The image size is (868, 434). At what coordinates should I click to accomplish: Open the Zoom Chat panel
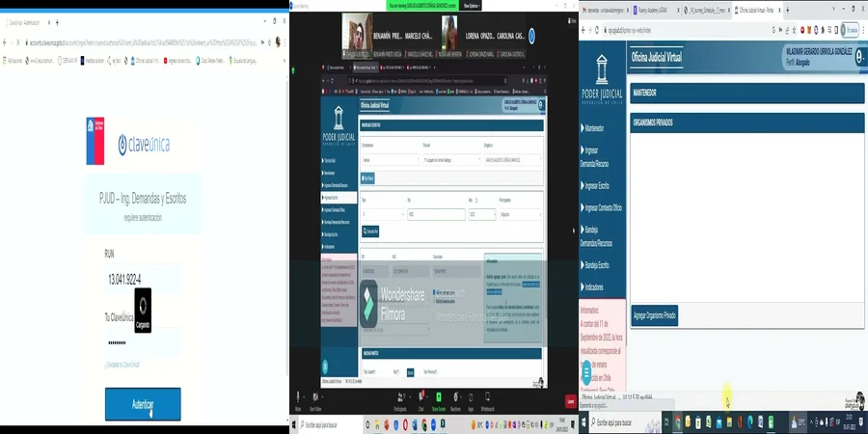click(420, 399)
